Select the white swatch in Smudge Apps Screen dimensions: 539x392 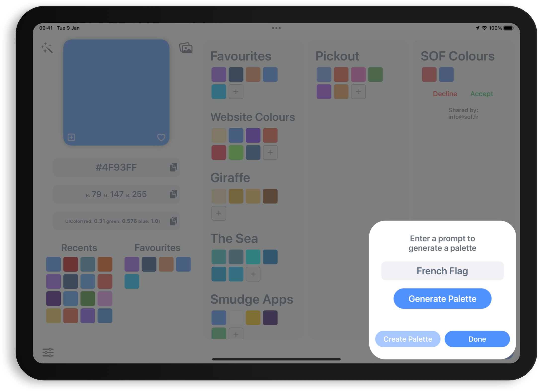tap(236, 318)
